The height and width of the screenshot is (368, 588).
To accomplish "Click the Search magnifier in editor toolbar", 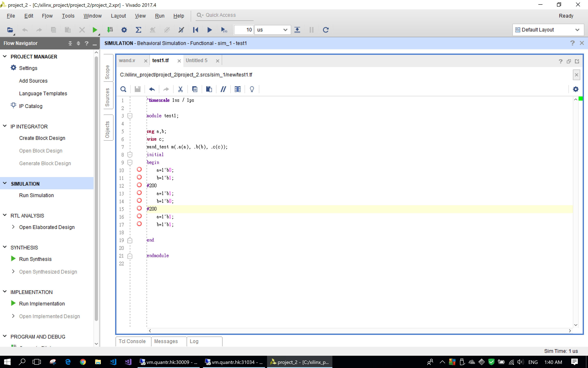I will coord(123,89).
